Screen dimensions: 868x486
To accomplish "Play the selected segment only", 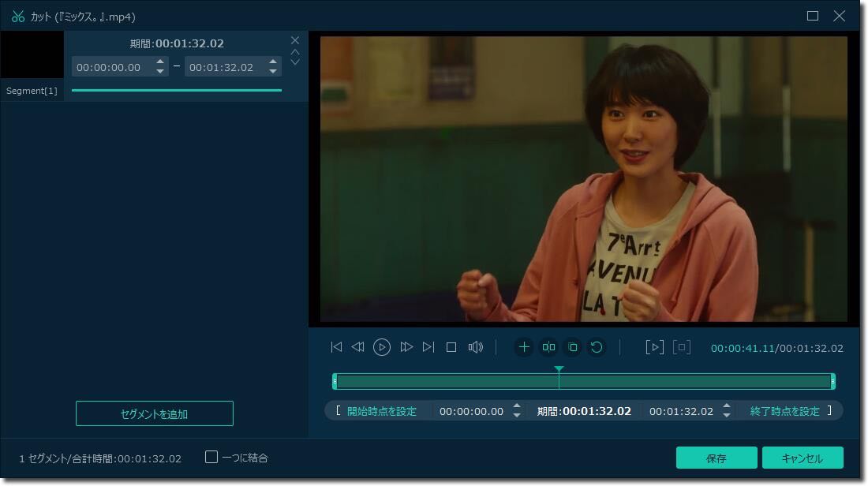I will pos(654,347).
